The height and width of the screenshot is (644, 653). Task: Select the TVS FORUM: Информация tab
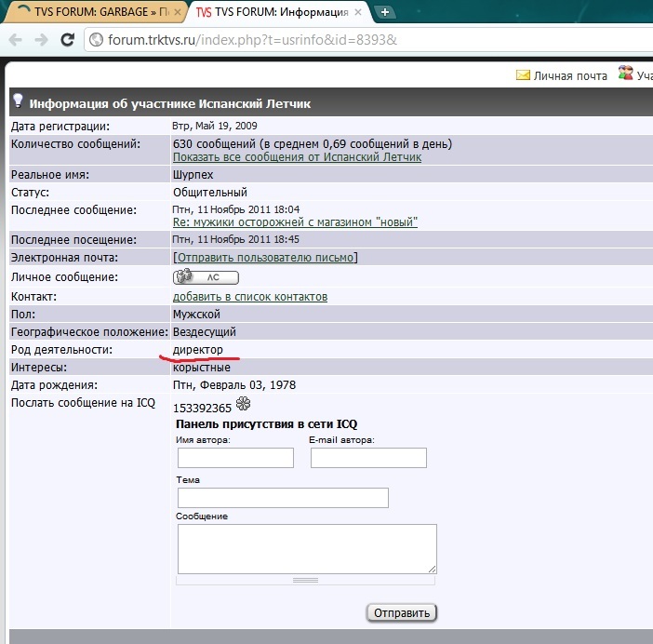(x=270, y=13)
